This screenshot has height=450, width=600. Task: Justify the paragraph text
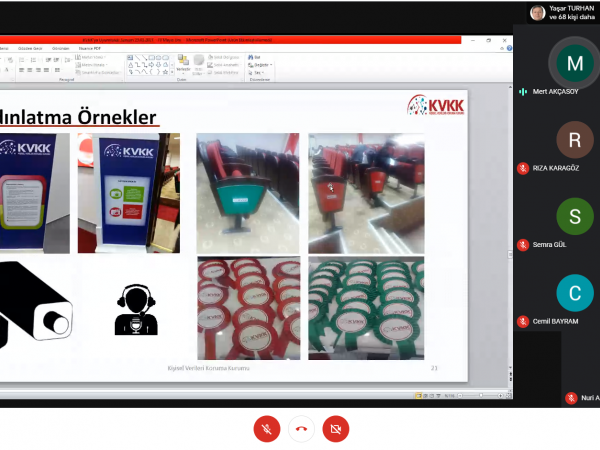[x=46, y=70]
